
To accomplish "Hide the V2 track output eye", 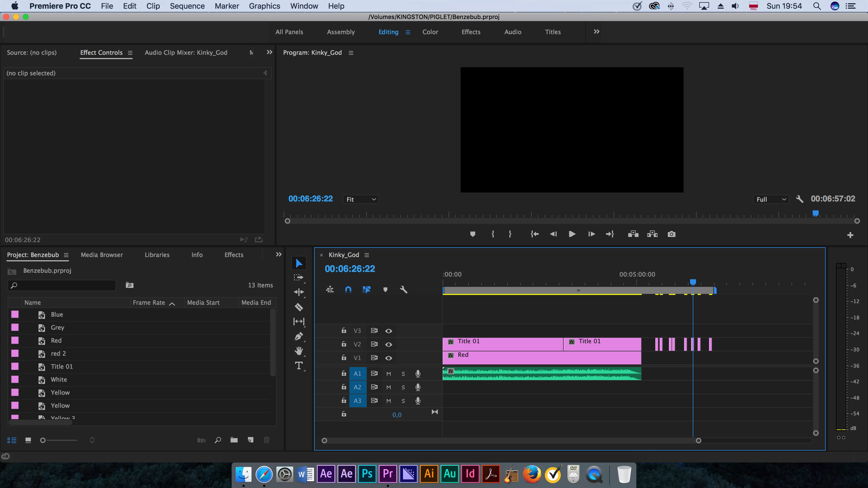I will click(388, 344).
